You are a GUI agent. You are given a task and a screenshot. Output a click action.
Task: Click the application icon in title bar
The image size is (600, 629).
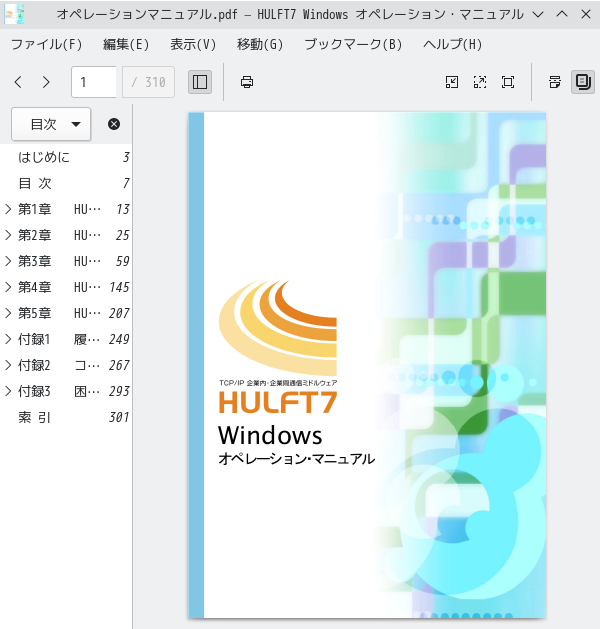tap(14, 14)
